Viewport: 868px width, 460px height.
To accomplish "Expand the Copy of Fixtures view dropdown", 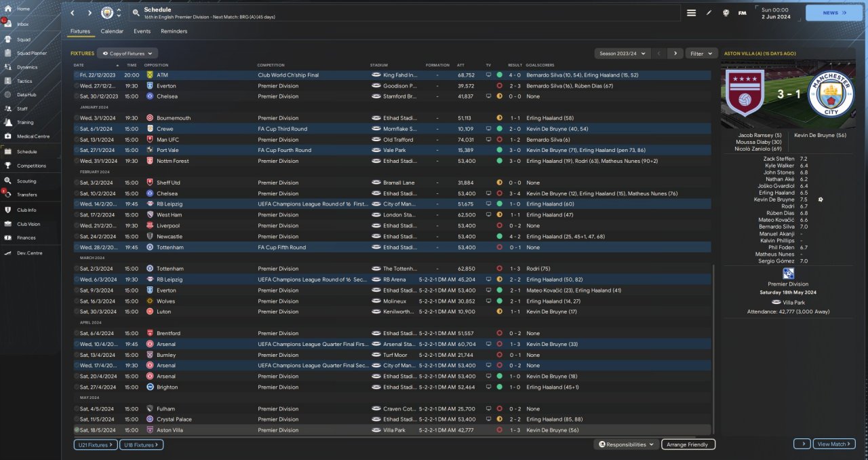I will click(127, 53).
